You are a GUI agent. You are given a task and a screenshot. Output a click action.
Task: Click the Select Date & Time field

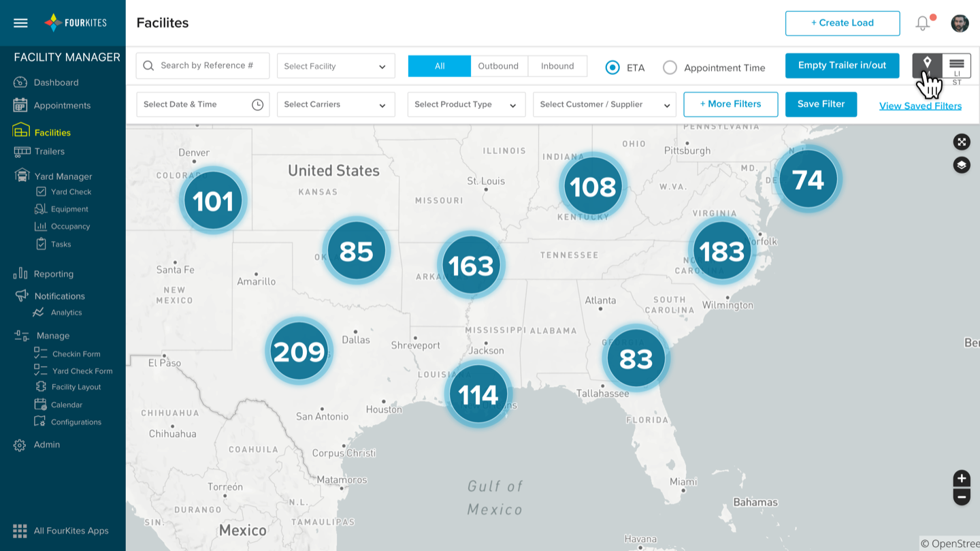[x=203, y=105]
